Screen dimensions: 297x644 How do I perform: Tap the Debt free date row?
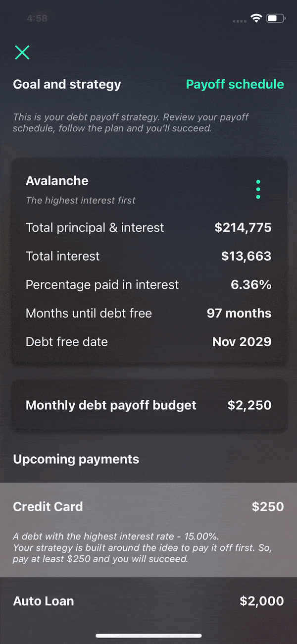click(x=148, y=342)
